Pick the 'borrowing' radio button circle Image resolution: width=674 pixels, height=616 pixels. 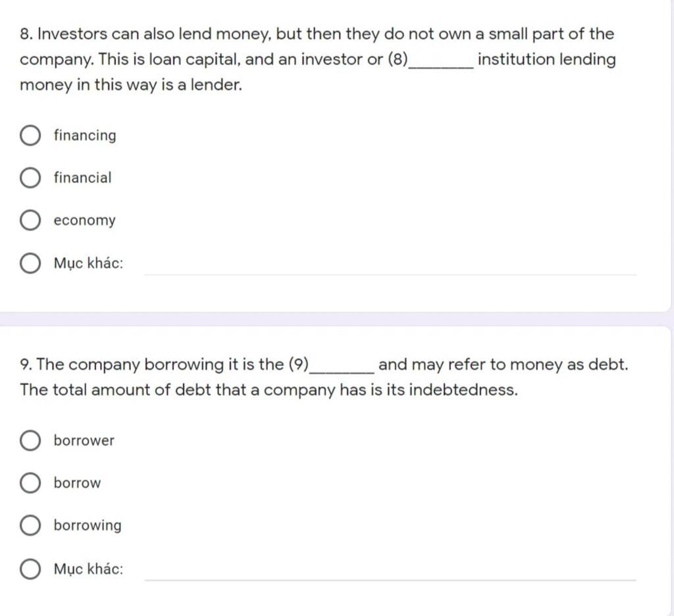point(30,525)
